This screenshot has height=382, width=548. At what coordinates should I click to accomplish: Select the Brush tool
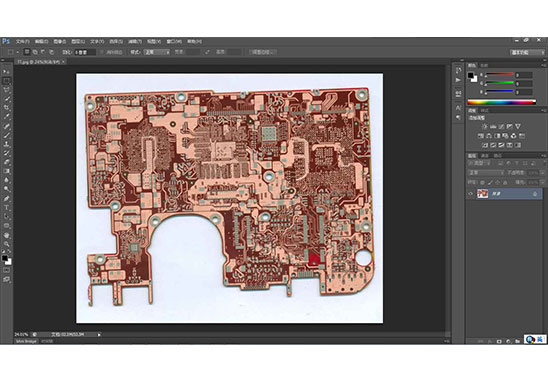pyautogui.click(x=7, y=135)
